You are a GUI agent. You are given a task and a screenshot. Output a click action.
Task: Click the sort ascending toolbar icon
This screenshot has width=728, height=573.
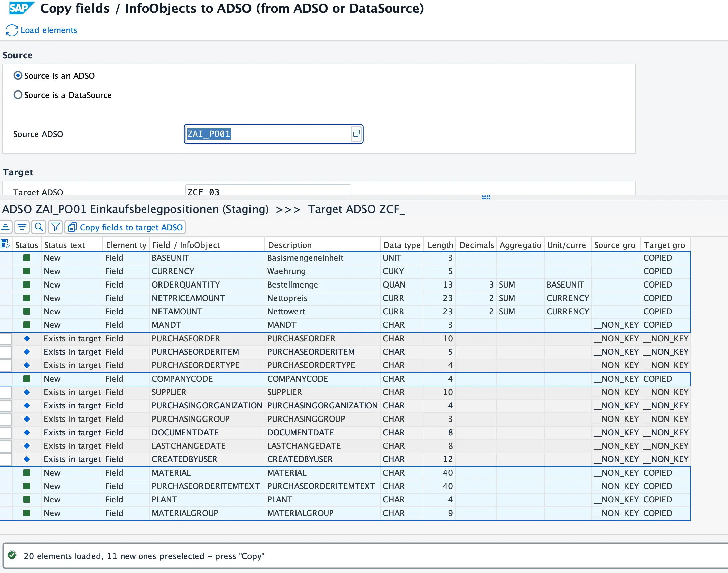click(x=6, y=227)
